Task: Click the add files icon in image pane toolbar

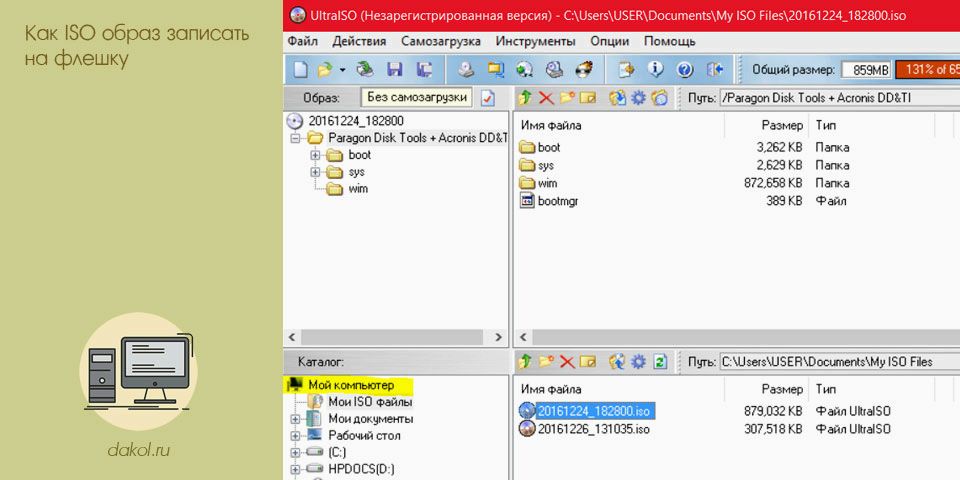Action: pos(618,98)
